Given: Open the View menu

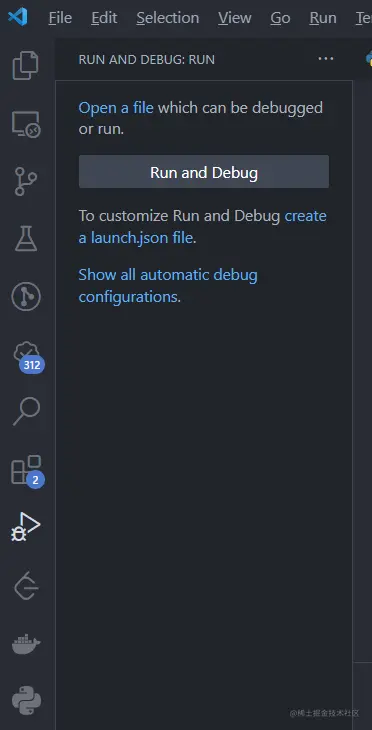Looking at the screenshot, I should [x=235, y=18].
